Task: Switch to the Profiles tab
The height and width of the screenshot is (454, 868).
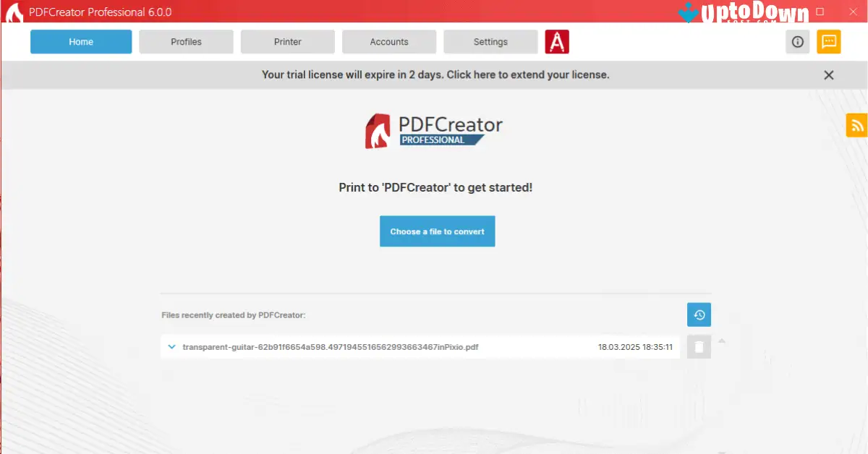Action: pyautogui.click(x=186, y=41)
